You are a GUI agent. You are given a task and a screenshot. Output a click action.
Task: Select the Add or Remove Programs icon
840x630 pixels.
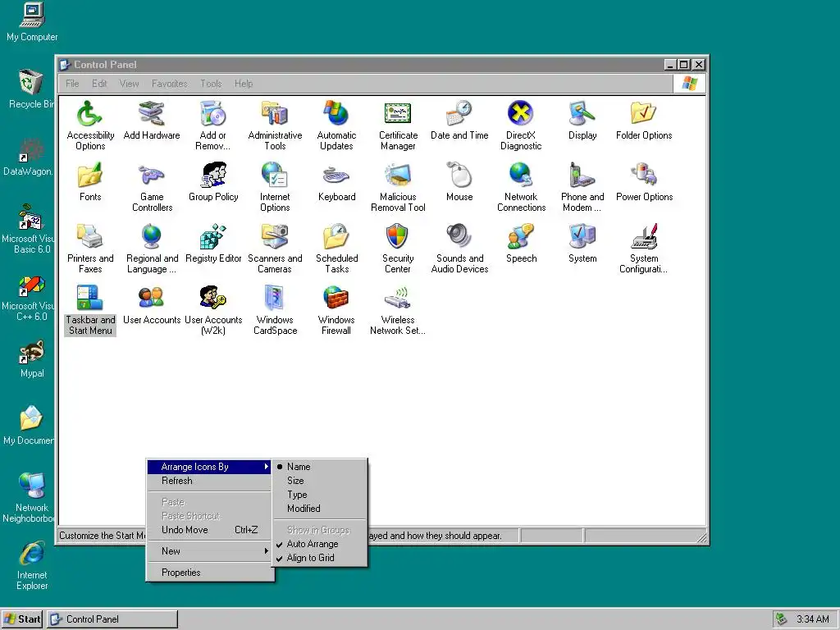tap(212, 113)
